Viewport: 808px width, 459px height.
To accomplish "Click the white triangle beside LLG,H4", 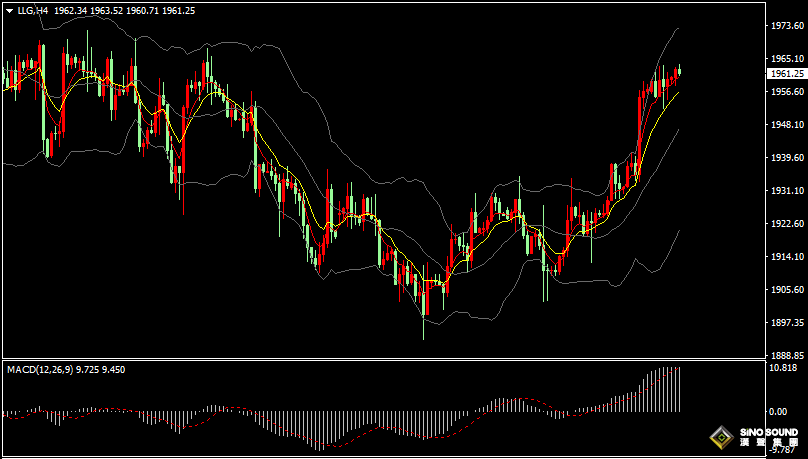I will point(9,10).
